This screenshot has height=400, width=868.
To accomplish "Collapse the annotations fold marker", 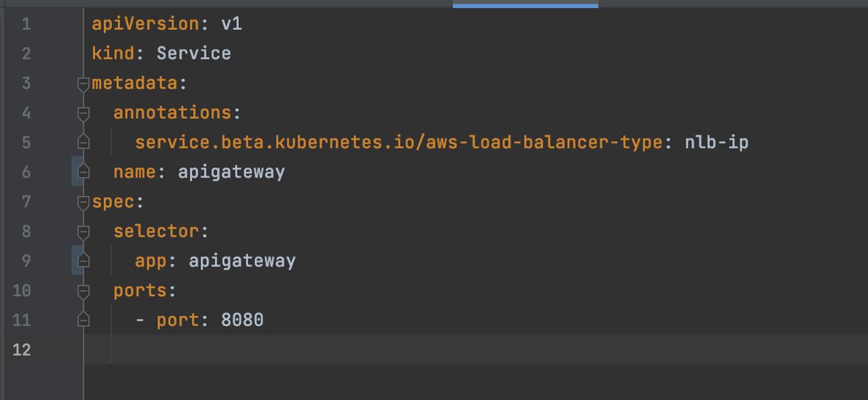I will click(83, 113).
